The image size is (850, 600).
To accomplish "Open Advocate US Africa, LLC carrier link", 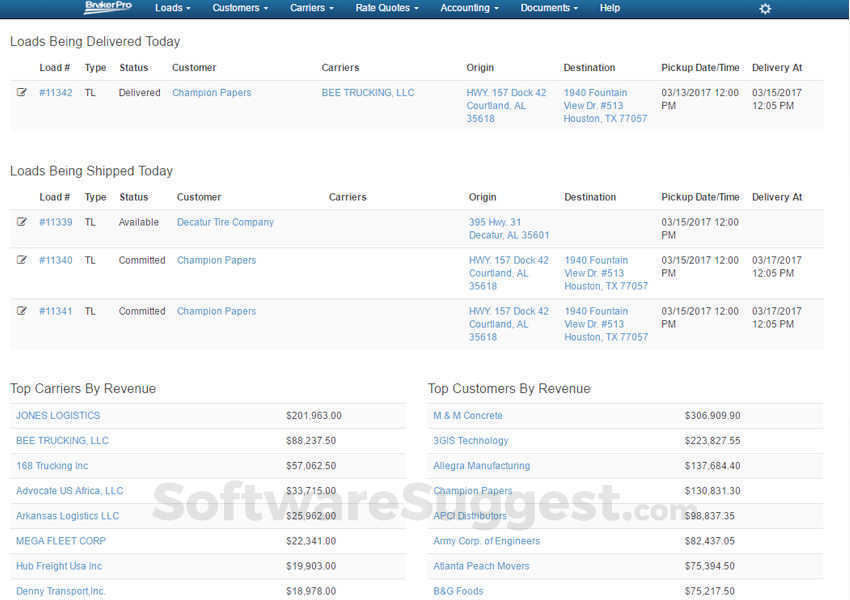I will pyautogui.click(x=69, y=491).
